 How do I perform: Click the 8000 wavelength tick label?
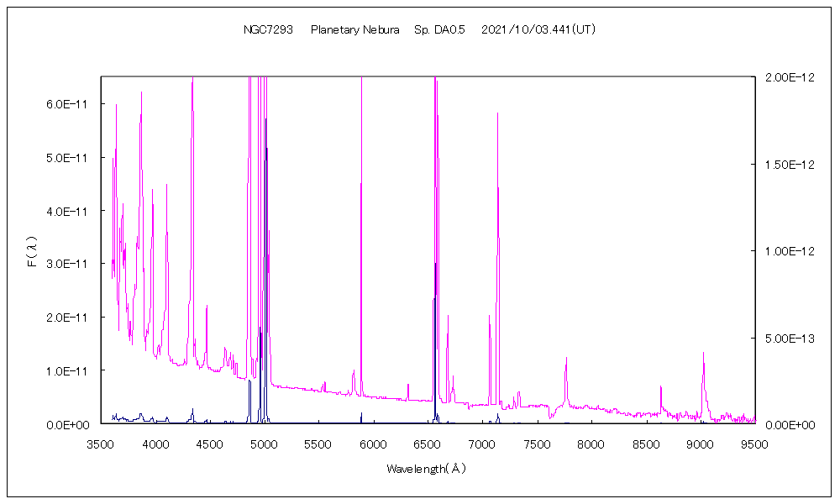coord(592,443)
